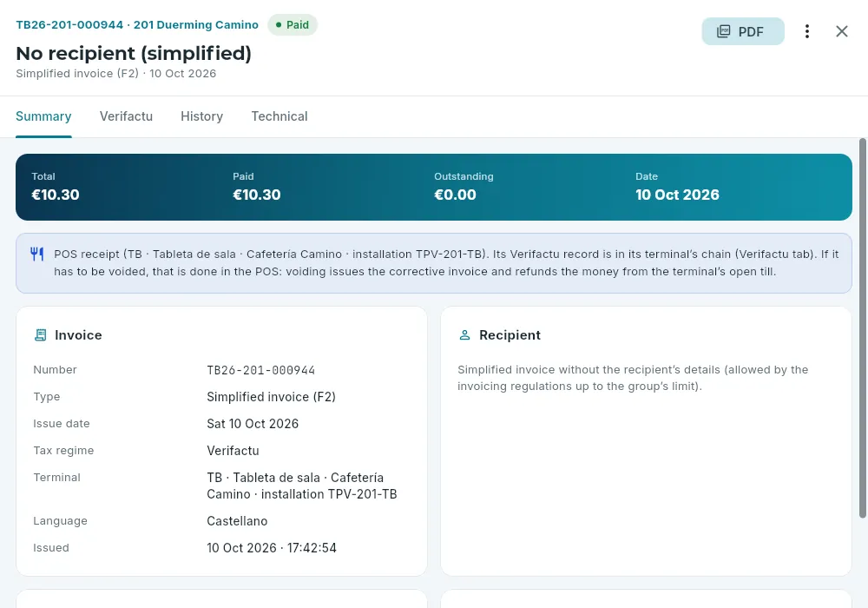Click the Recipient person icon
This screenshot has width=868, height=608.
click(x=465, y=335)
